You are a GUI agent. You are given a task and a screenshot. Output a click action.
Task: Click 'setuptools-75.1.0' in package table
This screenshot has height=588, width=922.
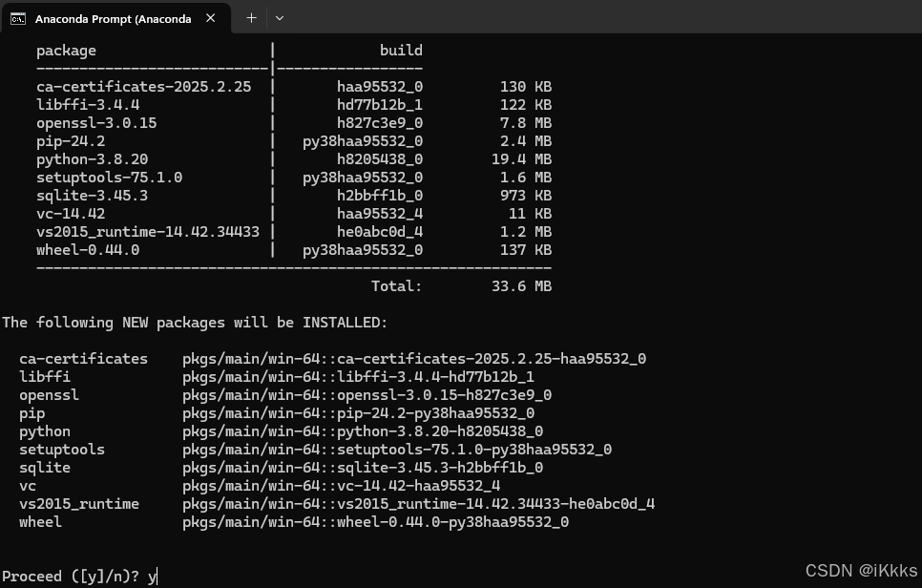[x=110, y=178]
